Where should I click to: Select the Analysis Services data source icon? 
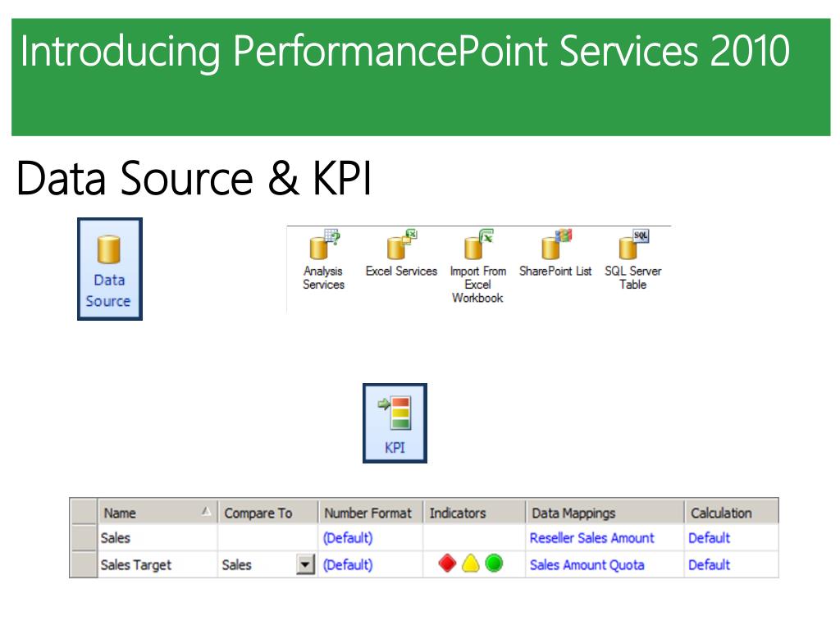323,261
